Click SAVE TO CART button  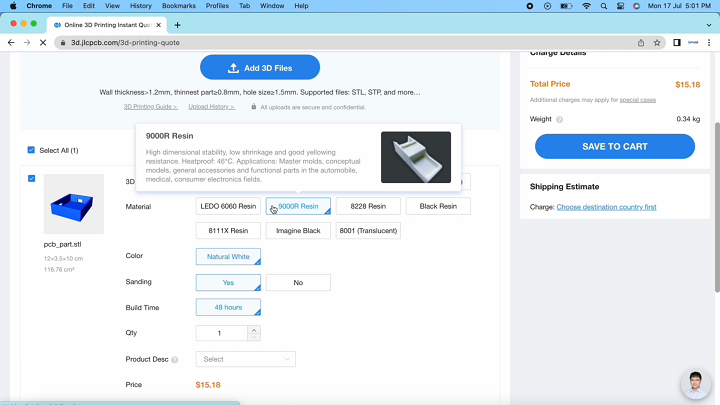pos(615,146)
